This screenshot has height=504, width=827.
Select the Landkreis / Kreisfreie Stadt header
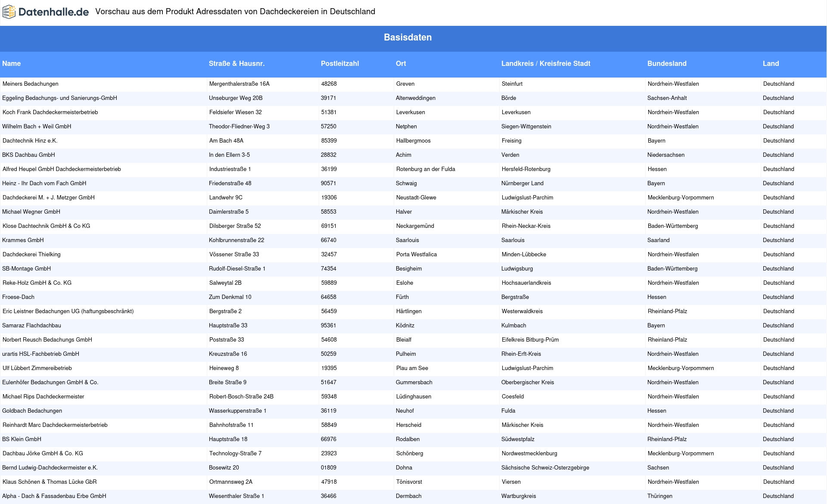click(x=546, y=63)
